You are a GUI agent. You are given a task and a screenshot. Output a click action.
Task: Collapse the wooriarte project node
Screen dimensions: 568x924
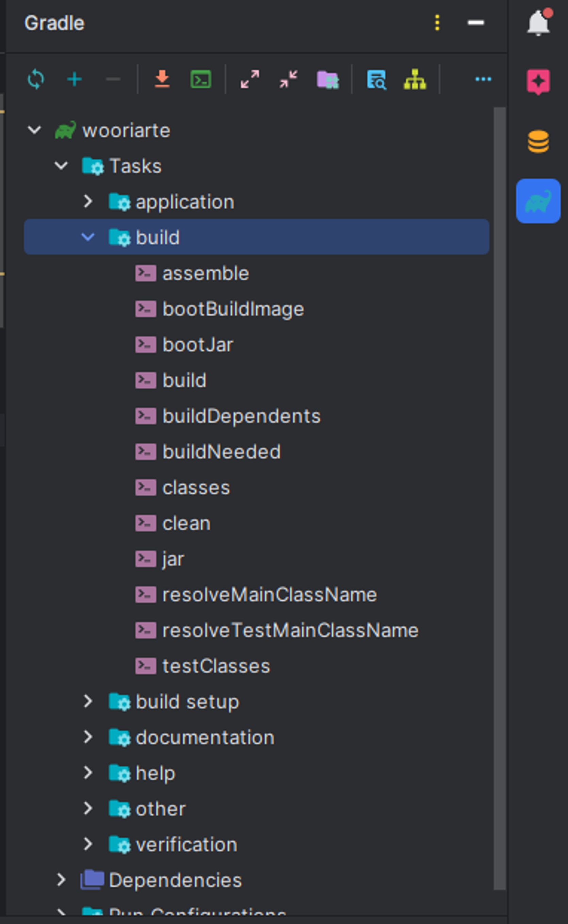coord(35,130)
